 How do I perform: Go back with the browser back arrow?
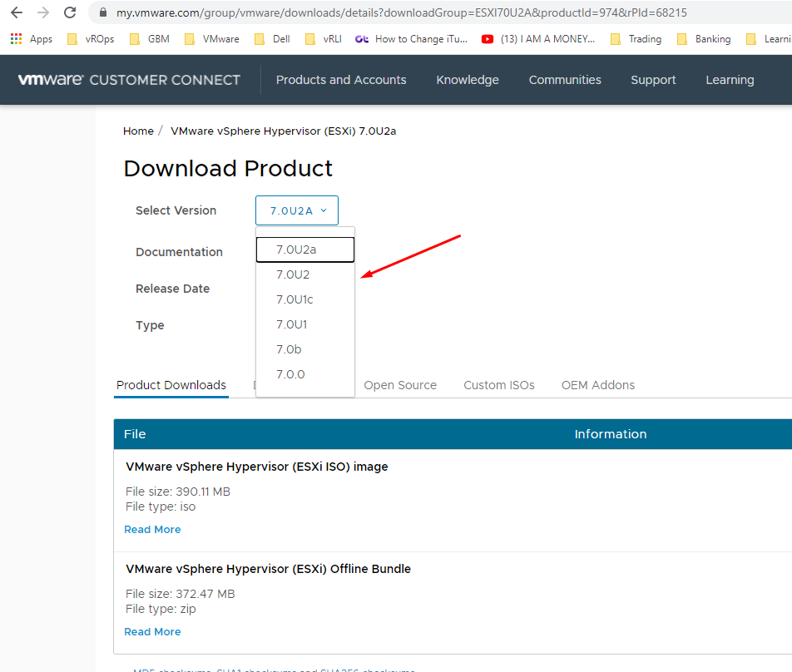[x=17, y=12]
